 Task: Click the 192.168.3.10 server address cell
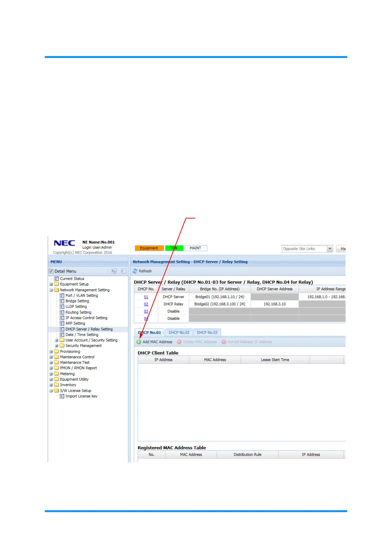275,304
